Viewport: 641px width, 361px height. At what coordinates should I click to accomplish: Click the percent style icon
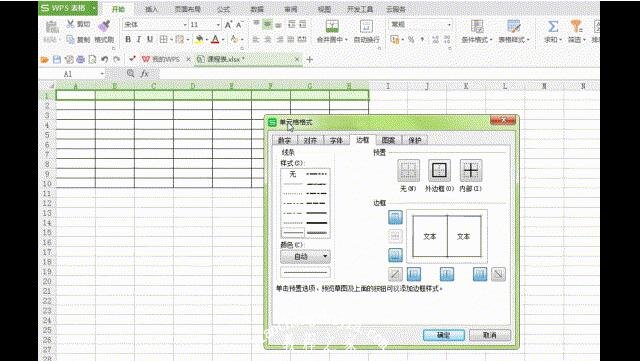point(411,39)
